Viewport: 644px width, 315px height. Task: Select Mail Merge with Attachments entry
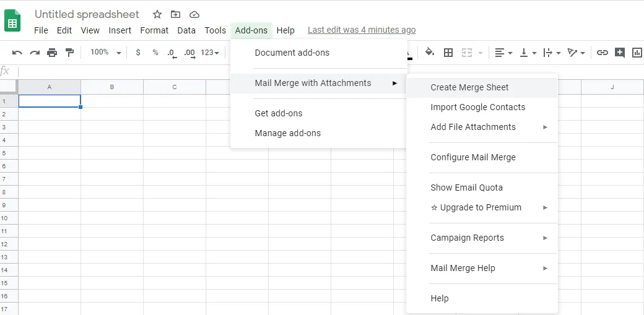tap(319, 84)
